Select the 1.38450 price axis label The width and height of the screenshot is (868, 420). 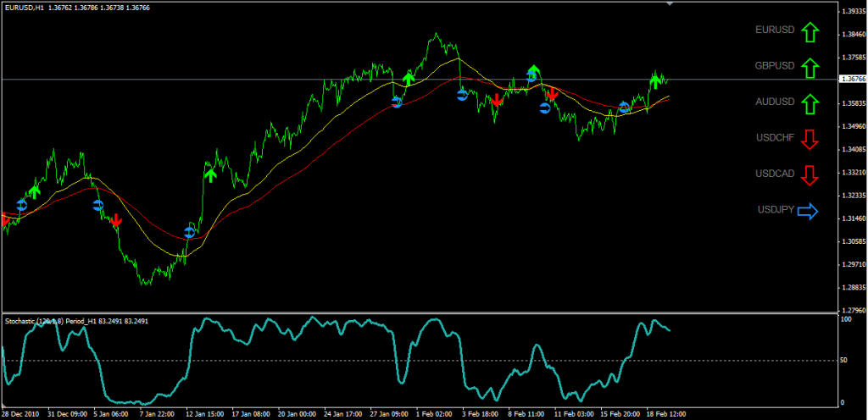(x=852, y=35)
